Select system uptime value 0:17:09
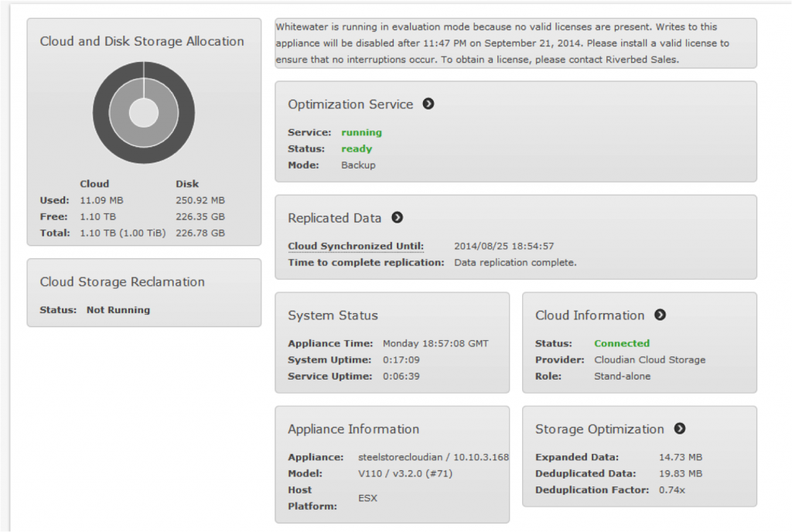792x532 pixels. [401, 360]
